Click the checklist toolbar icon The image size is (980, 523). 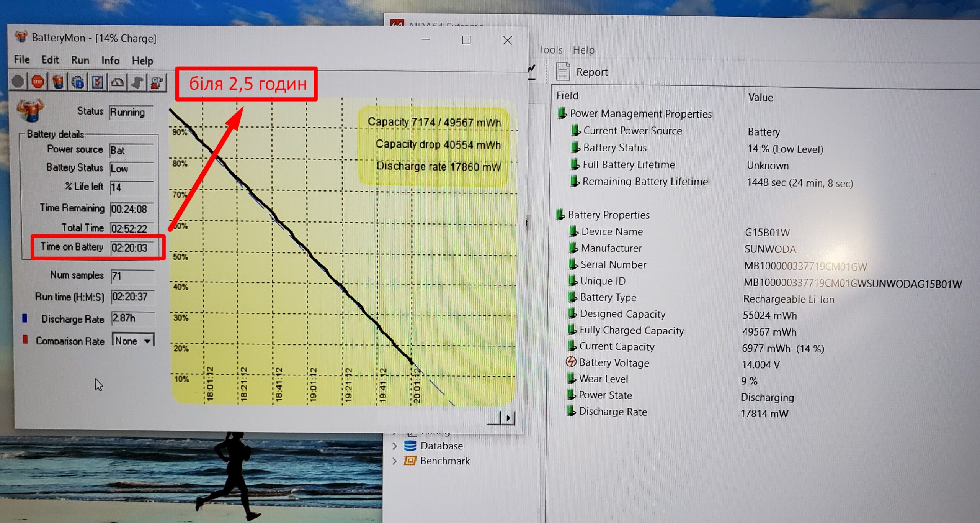(98, 82)
